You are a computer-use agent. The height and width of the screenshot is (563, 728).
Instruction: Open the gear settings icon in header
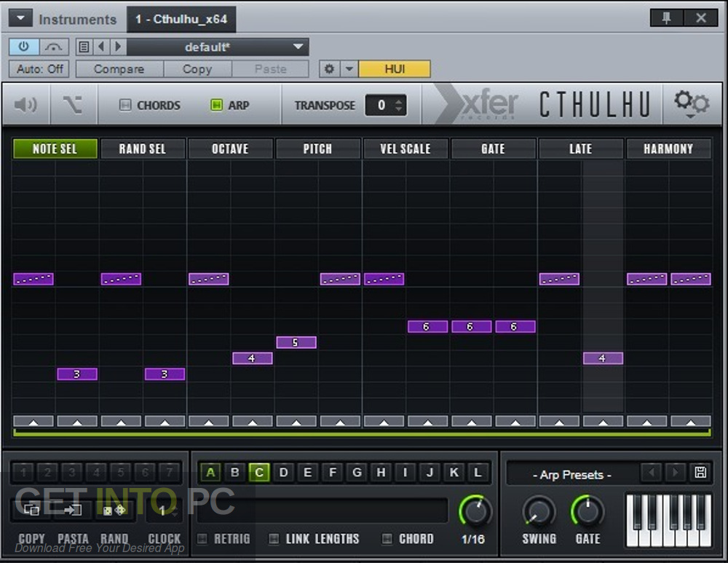(x=329, y=69)
